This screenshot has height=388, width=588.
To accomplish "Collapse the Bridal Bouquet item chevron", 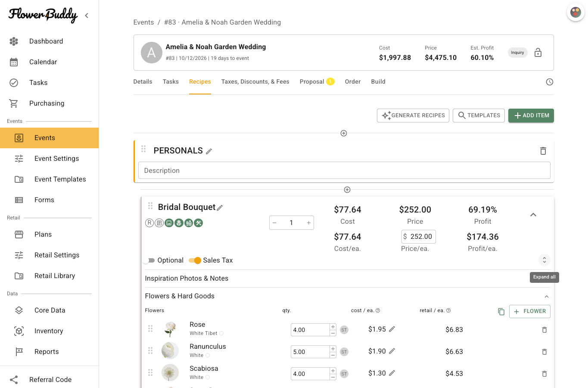I will tap(533, 215).
